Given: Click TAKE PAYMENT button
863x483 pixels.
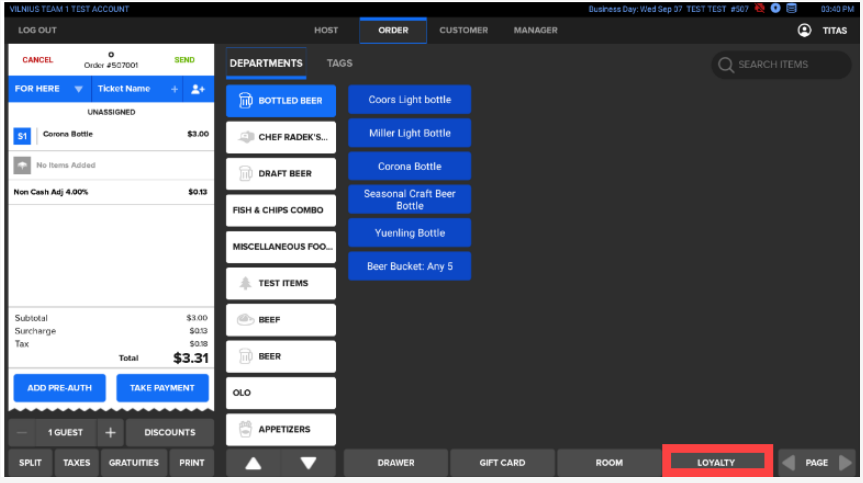Looking at the screenshot, I should (x=162, y=388).
